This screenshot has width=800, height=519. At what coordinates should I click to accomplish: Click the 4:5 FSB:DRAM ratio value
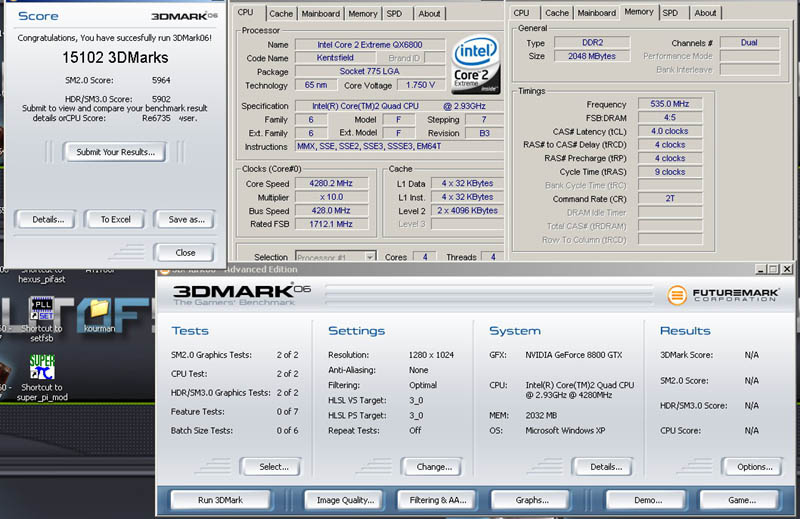[x=669, y=117]
